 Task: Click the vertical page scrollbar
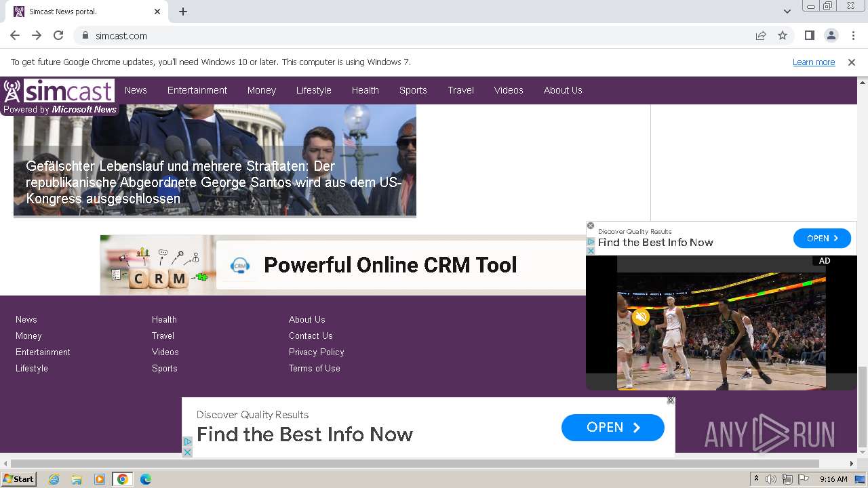tap(863, 407)
